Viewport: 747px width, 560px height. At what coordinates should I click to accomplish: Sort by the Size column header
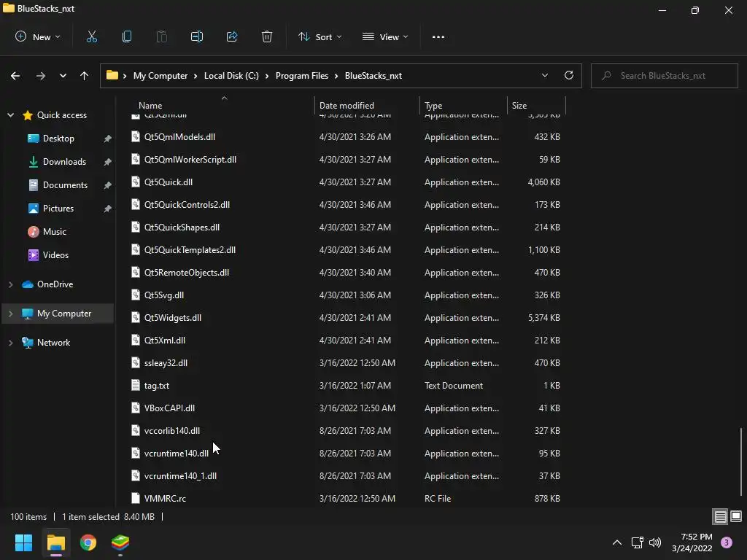pos(519,105)
